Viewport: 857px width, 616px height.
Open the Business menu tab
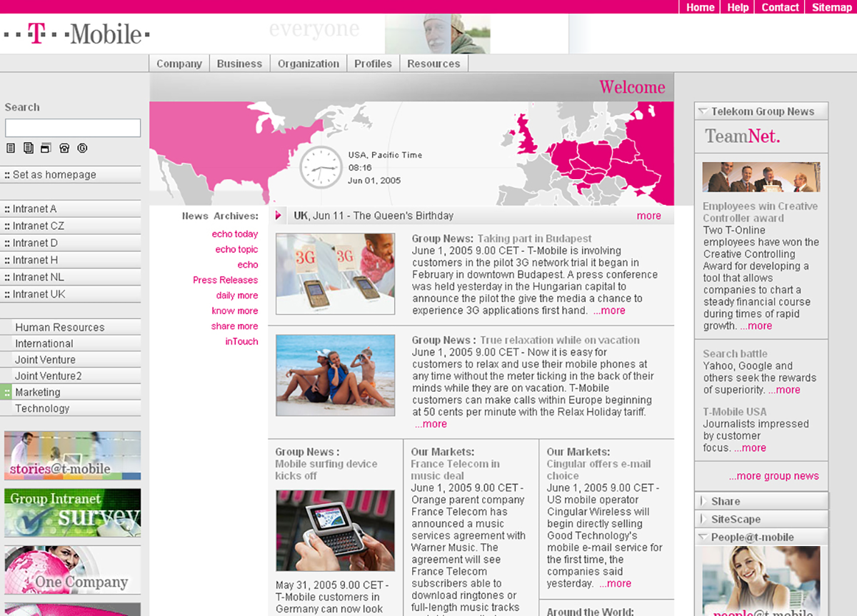tap(239, 64)
